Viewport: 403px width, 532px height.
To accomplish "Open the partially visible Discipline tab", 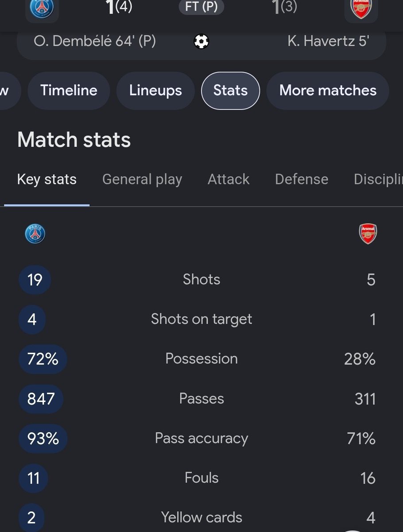I will pyautogui.click(x=378, y=179).
